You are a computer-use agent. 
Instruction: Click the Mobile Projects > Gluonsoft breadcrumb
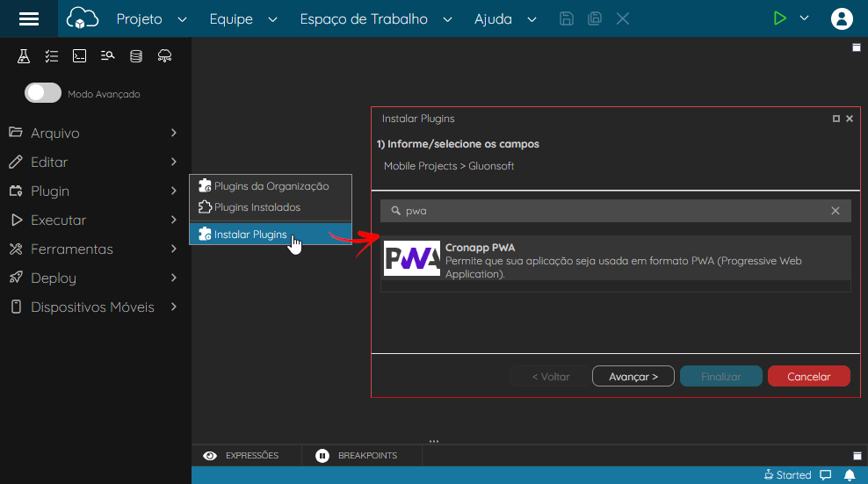point(449,166)
